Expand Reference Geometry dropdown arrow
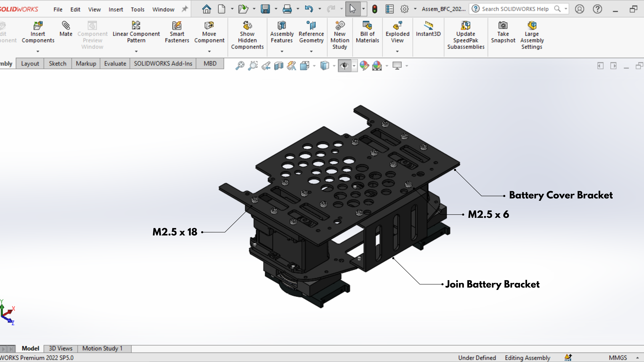This screenshot has height=362, width=644. (x=311, y=51)
